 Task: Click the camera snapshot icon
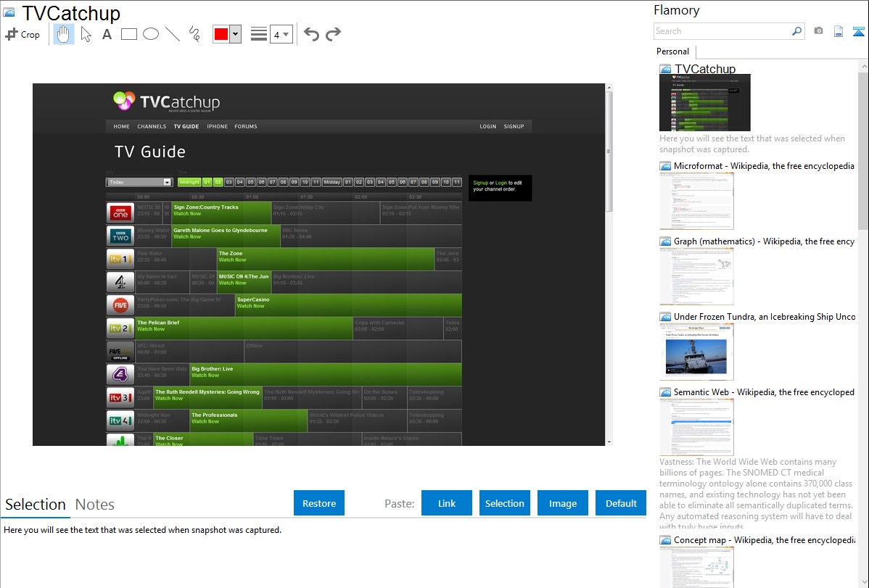coord(818,31)
